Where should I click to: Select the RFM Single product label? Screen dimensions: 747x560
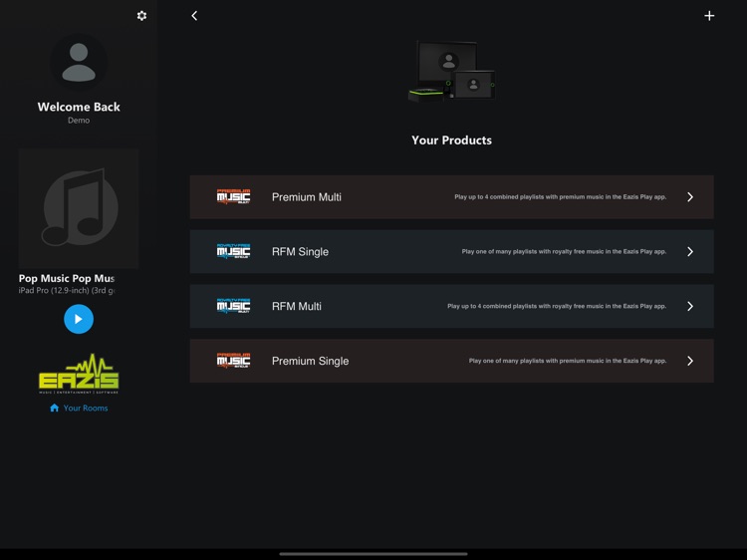click(x=300, y=252)
